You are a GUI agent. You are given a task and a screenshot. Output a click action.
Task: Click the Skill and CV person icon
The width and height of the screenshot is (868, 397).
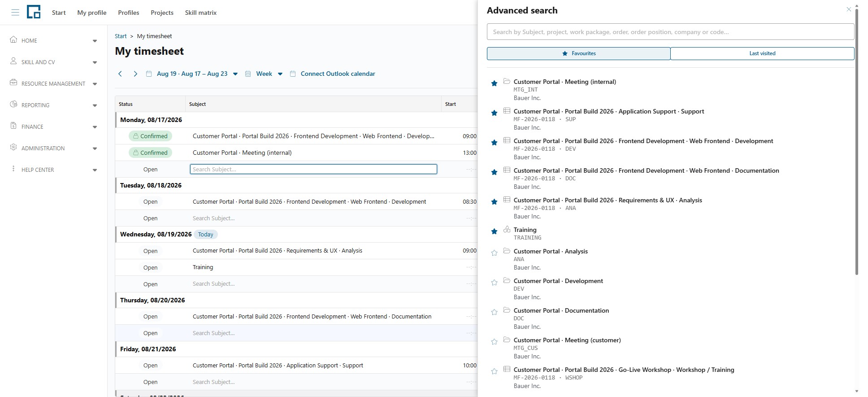pyautogui.click(x=13, y=61)
